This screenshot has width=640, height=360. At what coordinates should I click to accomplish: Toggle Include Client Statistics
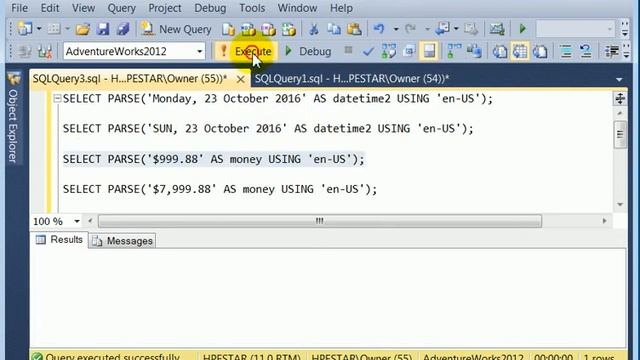coord(474,51)
